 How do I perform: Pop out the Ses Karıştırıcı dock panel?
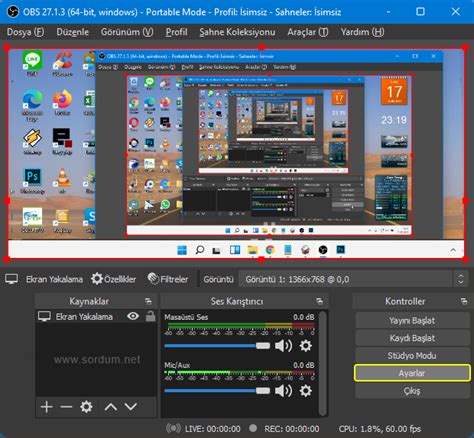coord(319,302)
